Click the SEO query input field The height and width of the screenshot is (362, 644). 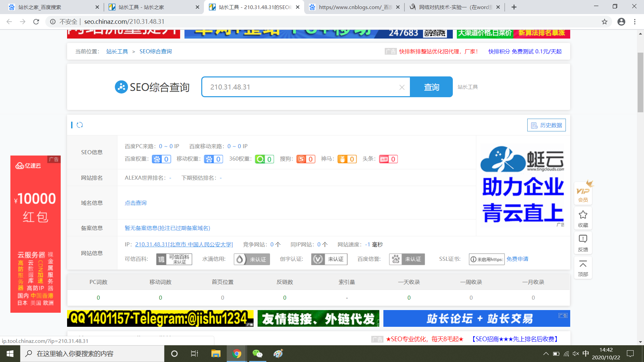[x=302, y=87]
